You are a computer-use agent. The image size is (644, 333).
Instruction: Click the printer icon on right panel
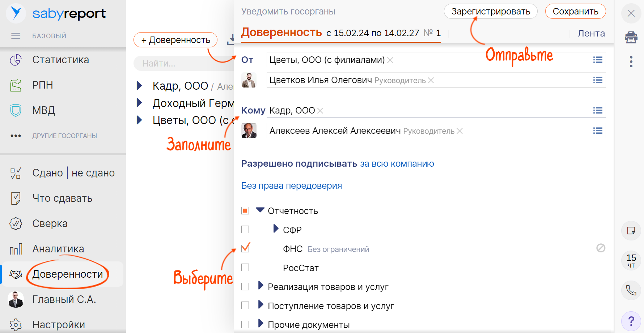631,37
